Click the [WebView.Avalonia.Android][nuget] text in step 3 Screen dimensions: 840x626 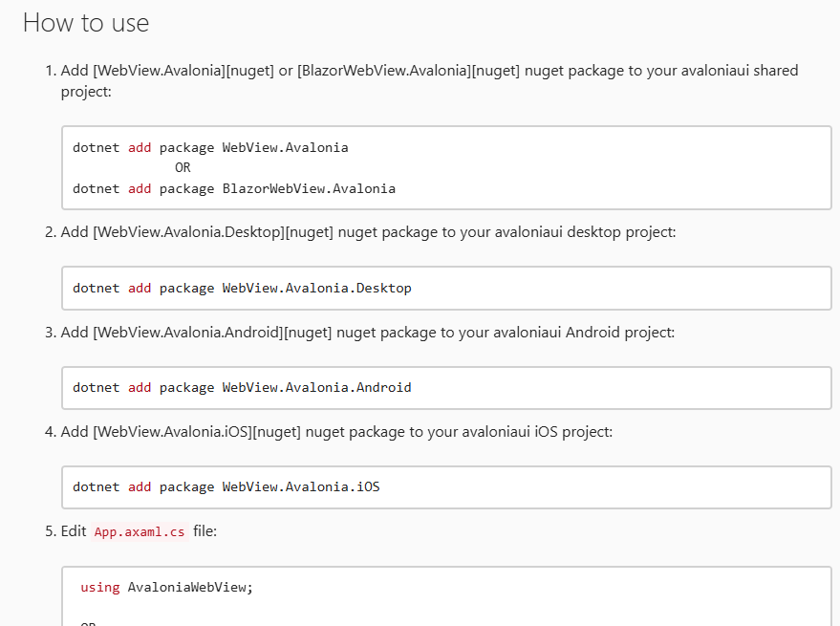[x=212, y=332]
